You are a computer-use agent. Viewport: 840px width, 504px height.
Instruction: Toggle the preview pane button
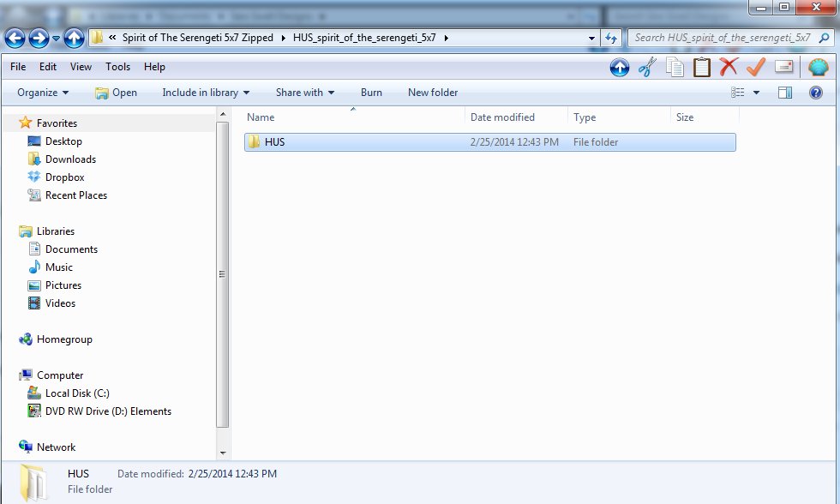coord(785,93)
